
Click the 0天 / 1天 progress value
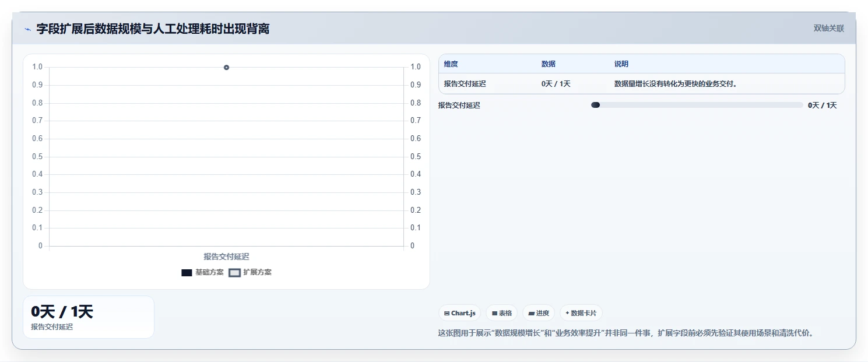coord(822,106)
